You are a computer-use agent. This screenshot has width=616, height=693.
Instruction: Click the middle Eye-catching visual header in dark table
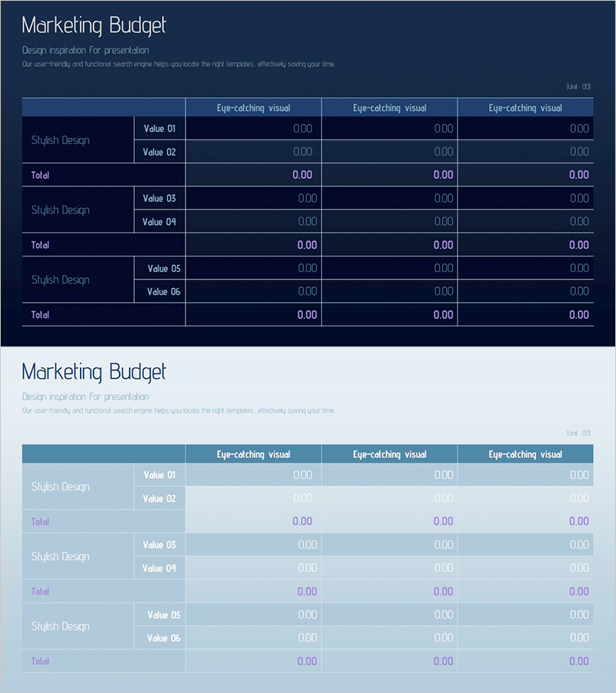click(390, 108)
